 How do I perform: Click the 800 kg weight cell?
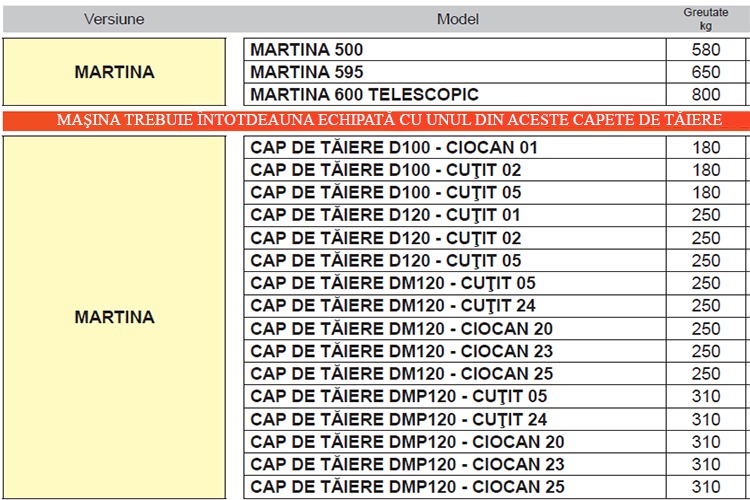click(x=705, y=95)
